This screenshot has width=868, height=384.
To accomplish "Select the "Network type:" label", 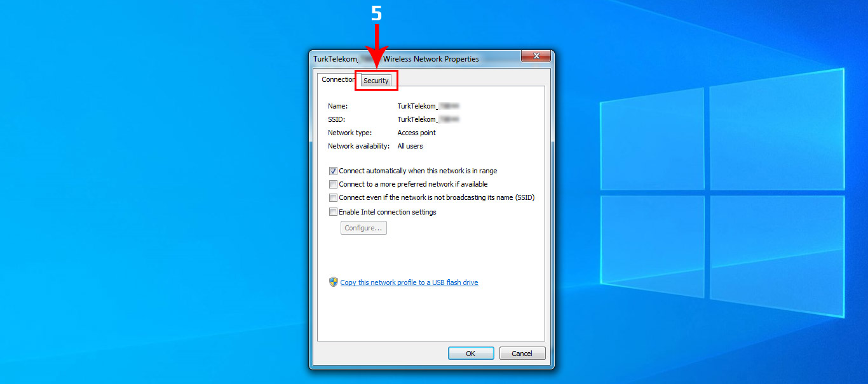I will click(349, 133).
